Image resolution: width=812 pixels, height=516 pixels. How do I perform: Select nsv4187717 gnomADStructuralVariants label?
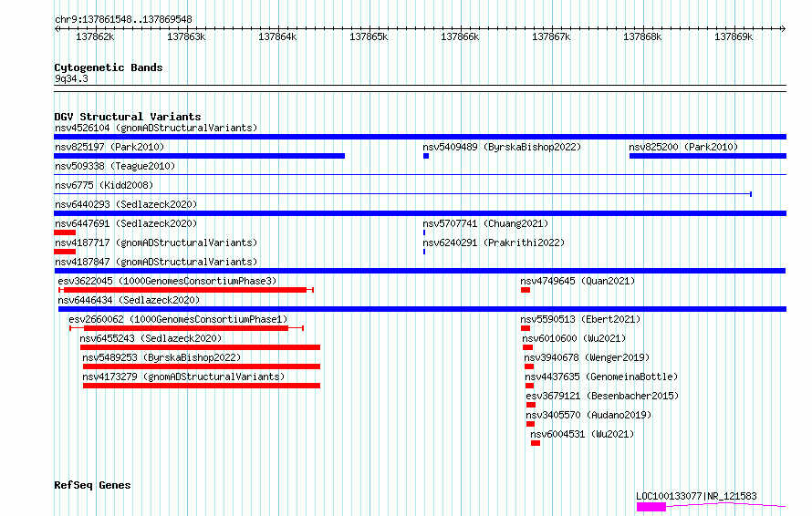[x=156, y=243]
